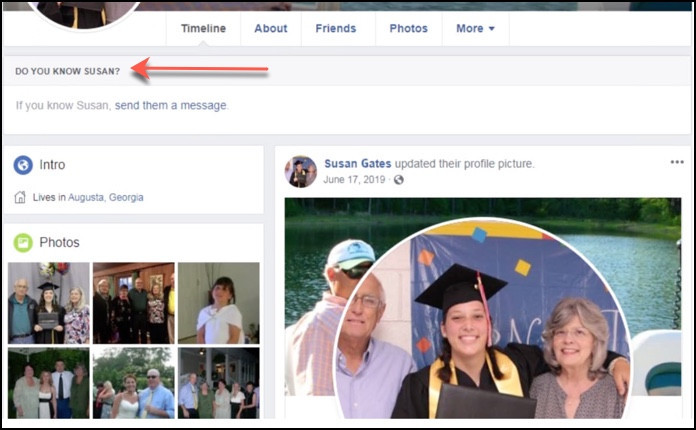The width and height of the screenshot is (696, 430).
Task: Open graduation photo thumbnail with three people
Action: pyautogui.click(x=49, y=303)
